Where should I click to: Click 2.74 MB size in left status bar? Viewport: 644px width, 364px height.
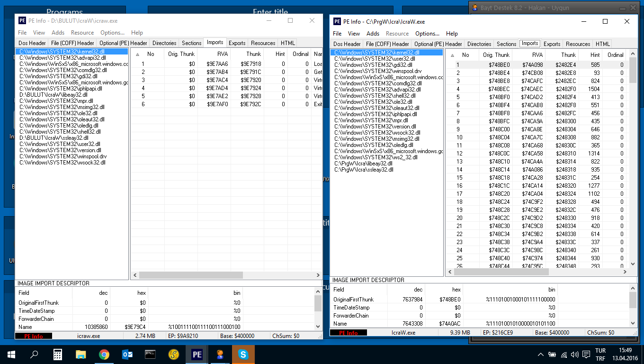click(145, 336)
